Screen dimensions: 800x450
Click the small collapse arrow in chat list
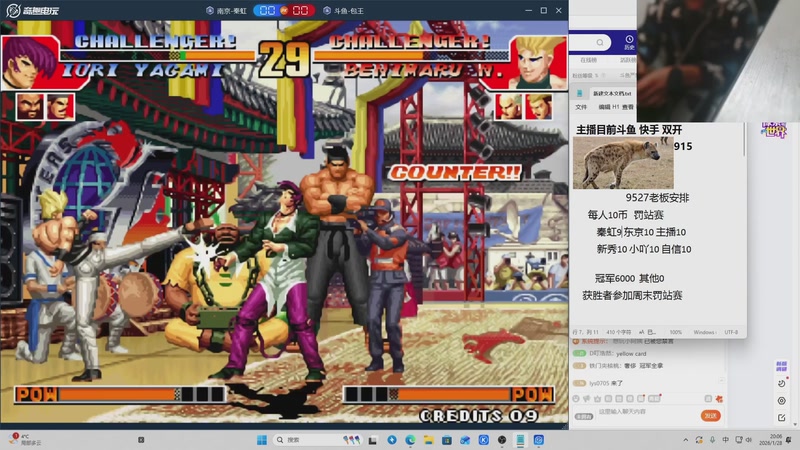[721, 380]
